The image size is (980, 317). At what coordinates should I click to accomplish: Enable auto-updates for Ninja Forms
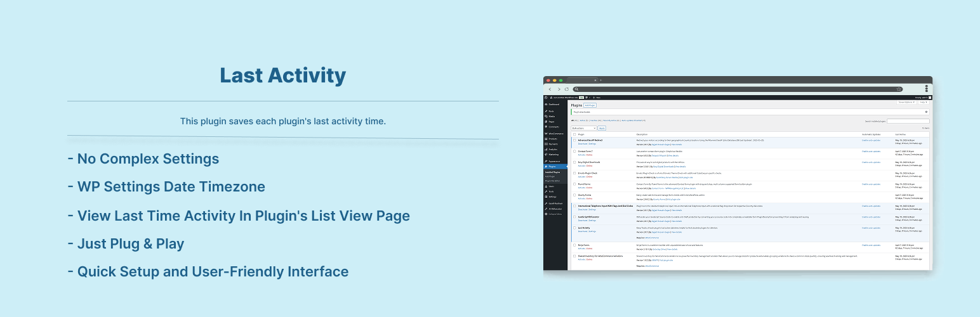point(871,245)
